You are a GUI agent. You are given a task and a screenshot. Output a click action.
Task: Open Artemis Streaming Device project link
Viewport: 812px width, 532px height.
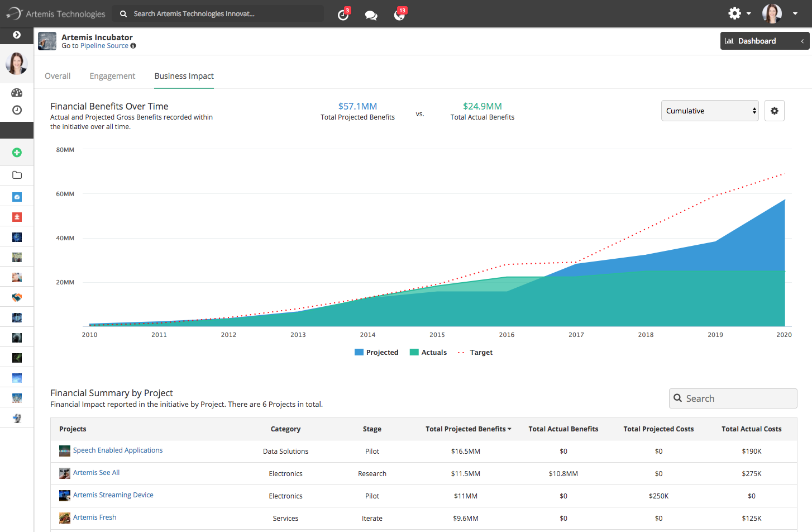(113, 495)
